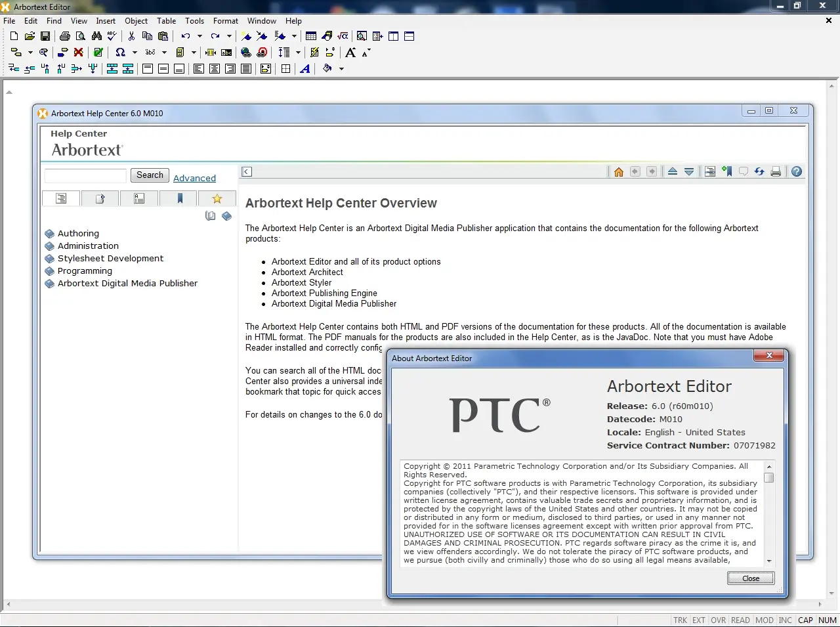
Task: Open the Format menu
Action: point(226,20)
